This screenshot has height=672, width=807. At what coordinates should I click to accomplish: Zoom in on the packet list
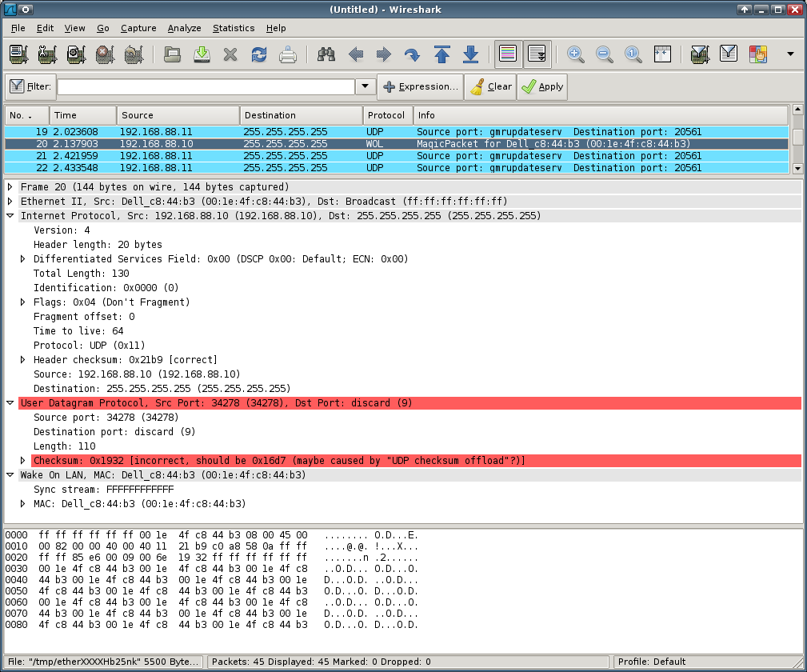(x=576, y=54)
